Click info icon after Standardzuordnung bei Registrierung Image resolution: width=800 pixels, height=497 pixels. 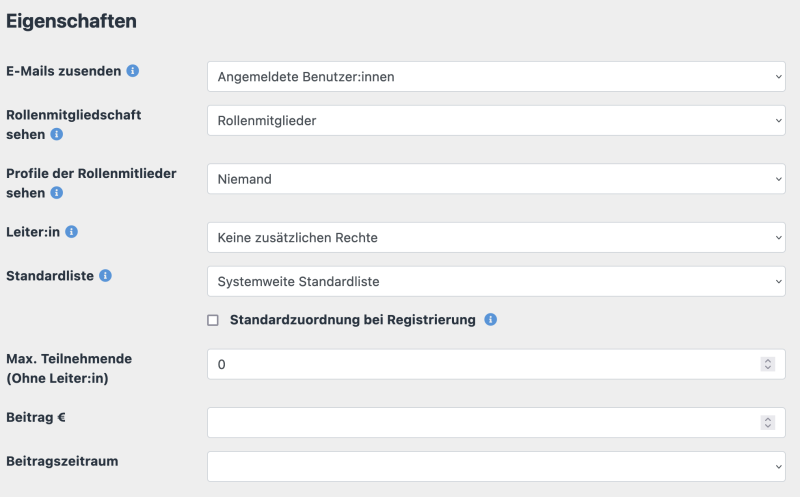(x=491, y=320)
